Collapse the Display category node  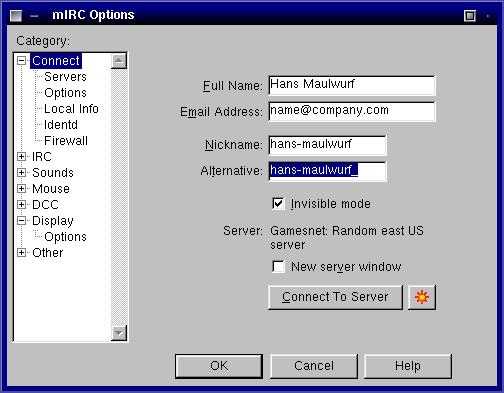coord(21,221)
